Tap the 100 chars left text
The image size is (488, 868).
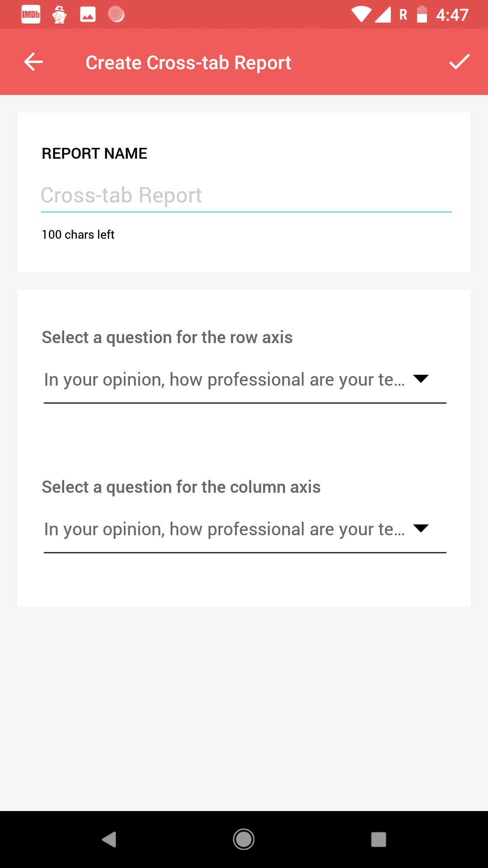coord(78,234)
